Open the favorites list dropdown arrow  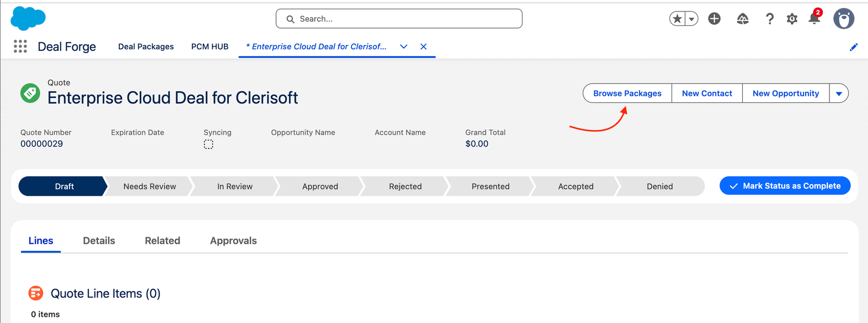692,19
